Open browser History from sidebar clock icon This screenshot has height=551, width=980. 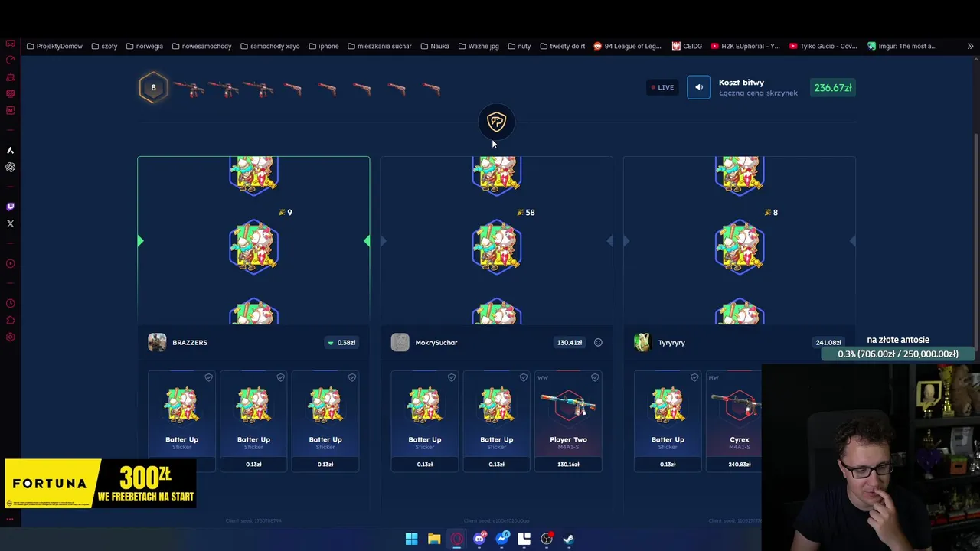[10, 304]
